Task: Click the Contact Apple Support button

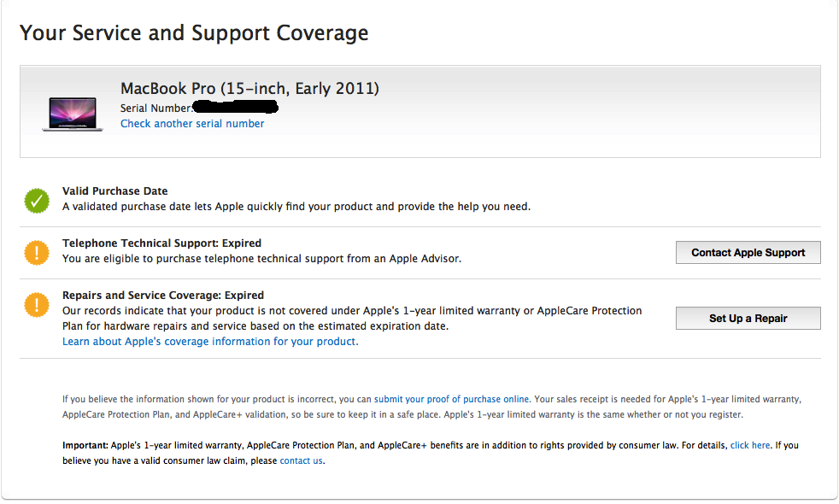Action: [748, 253]
